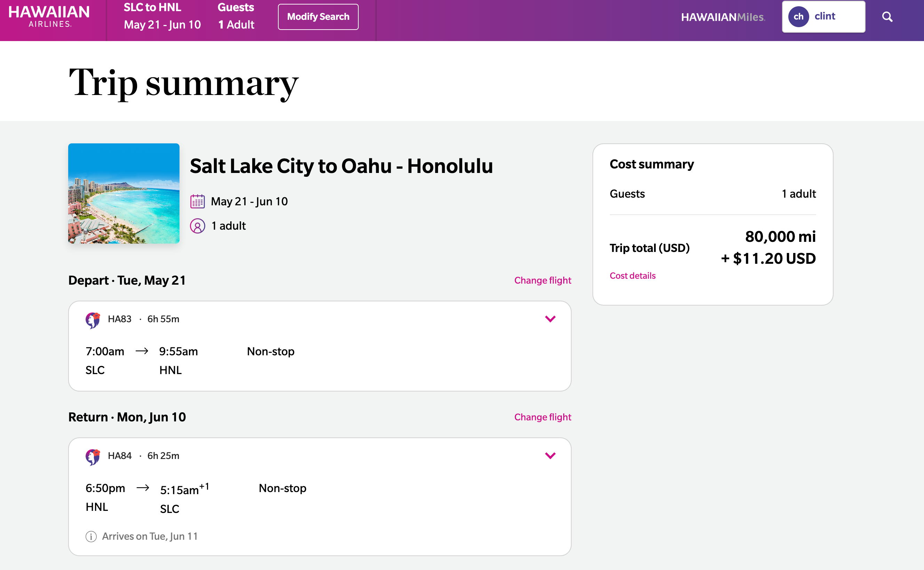Expand the HA84 return flight details
The height and width of the screenshot is (570, 924).
pos(551,456)
